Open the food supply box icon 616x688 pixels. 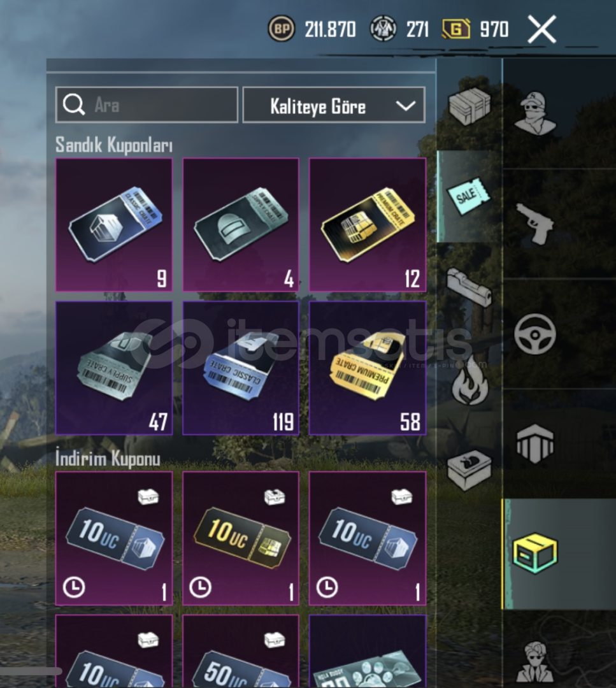click(x=469, y=469)
